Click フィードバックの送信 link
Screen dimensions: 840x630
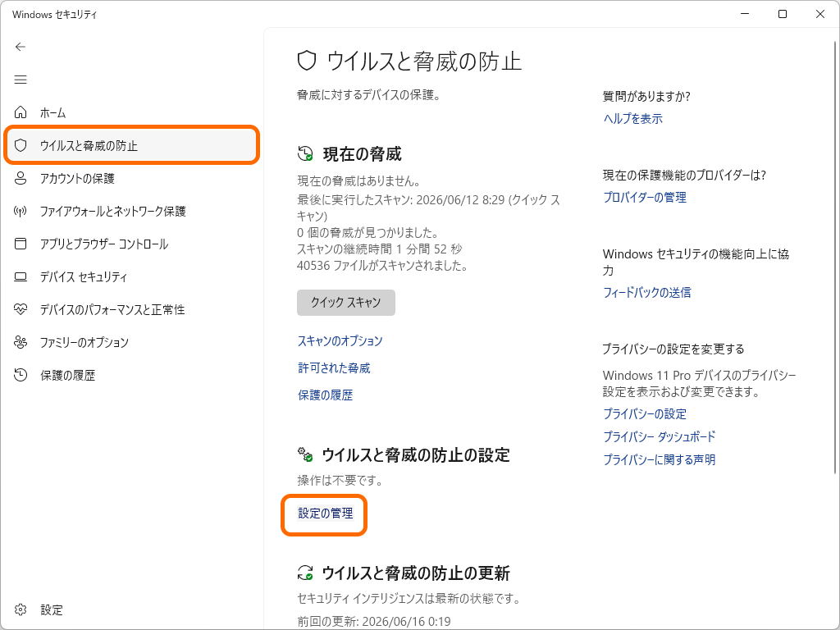coord(646,293)
